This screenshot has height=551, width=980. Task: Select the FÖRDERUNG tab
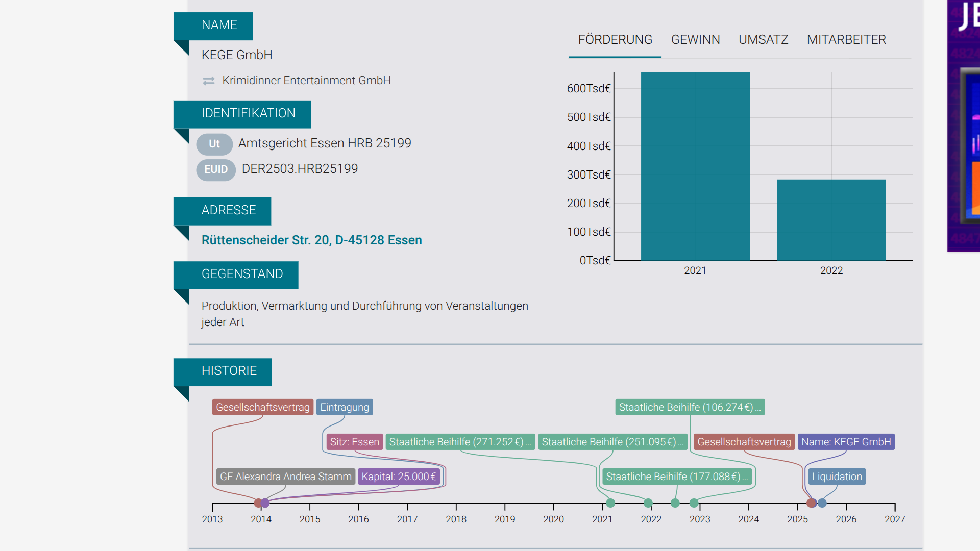(615, 40)
